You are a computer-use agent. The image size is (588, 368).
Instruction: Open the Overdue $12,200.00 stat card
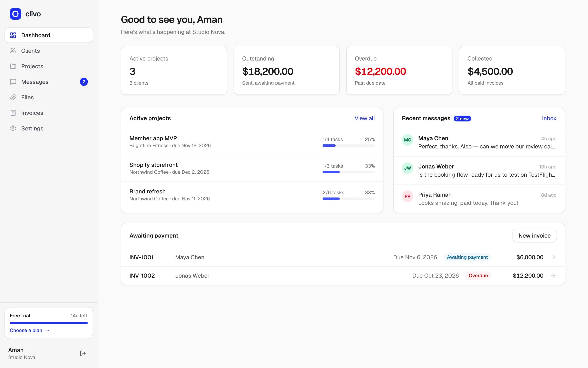pyautogui.click(x=399, y=70)
